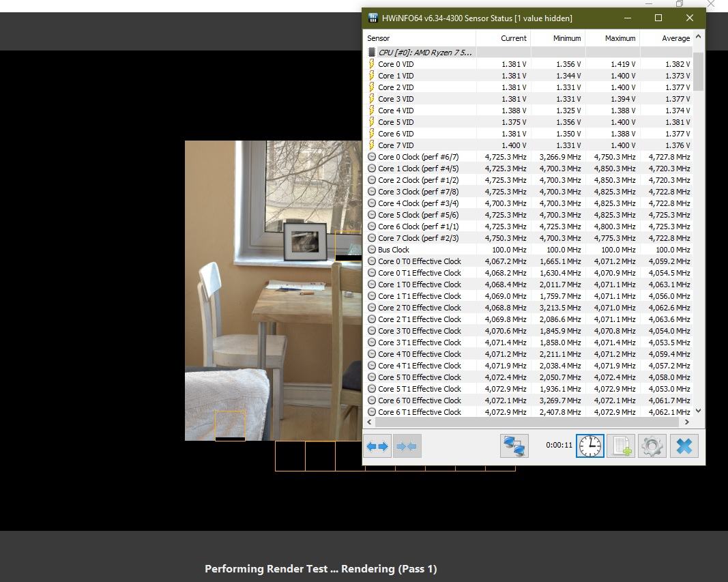
Task: Click the vertical scrollbar up arrow
Action: 698,36
